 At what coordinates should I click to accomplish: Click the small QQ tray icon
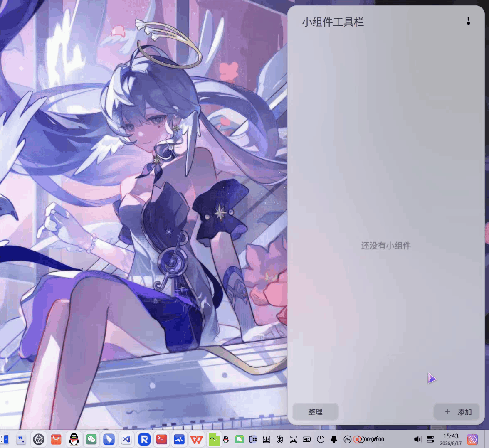coord(226,439)
